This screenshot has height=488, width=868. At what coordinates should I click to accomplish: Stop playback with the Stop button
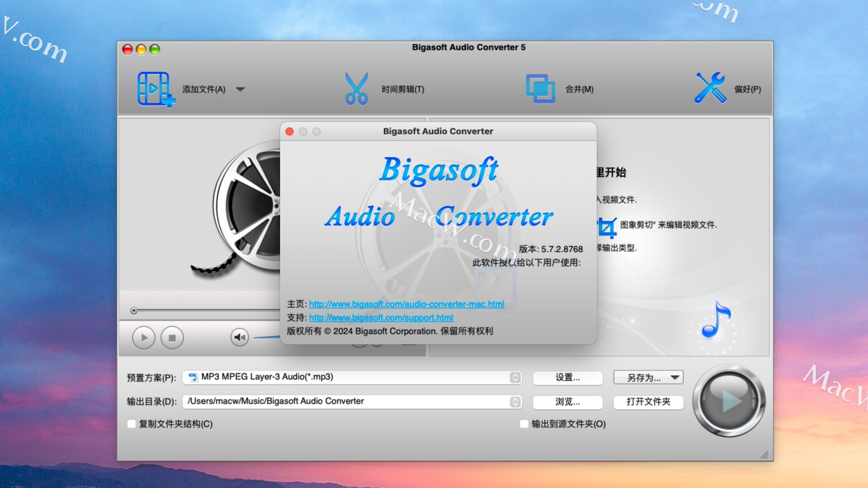(172, 338)
